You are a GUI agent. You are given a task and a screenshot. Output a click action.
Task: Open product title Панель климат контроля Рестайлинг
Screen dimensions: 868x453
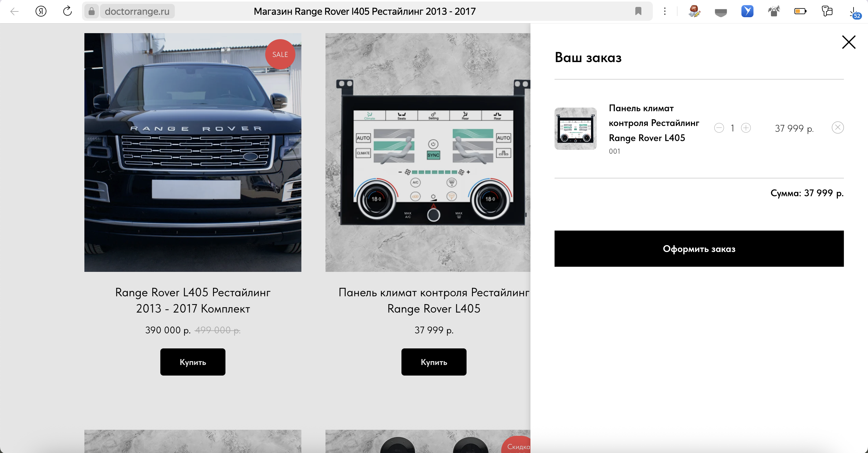(x=434, y=300)
